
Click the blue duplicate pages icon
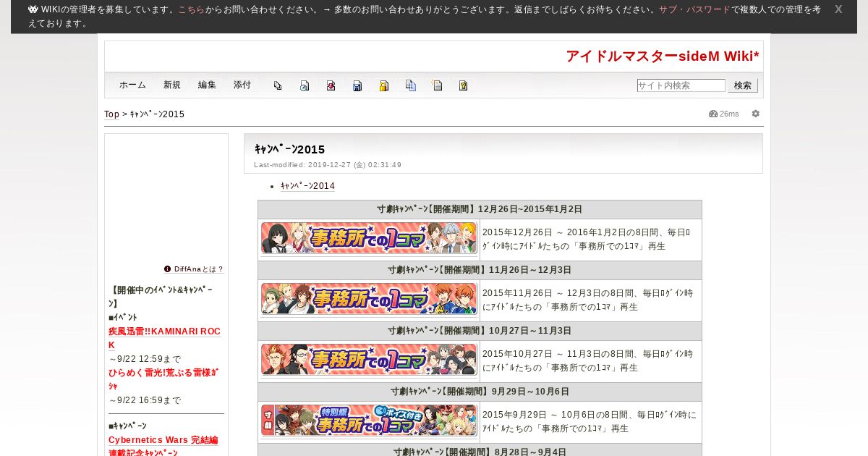pyautogui.click(x=411, y=85)
